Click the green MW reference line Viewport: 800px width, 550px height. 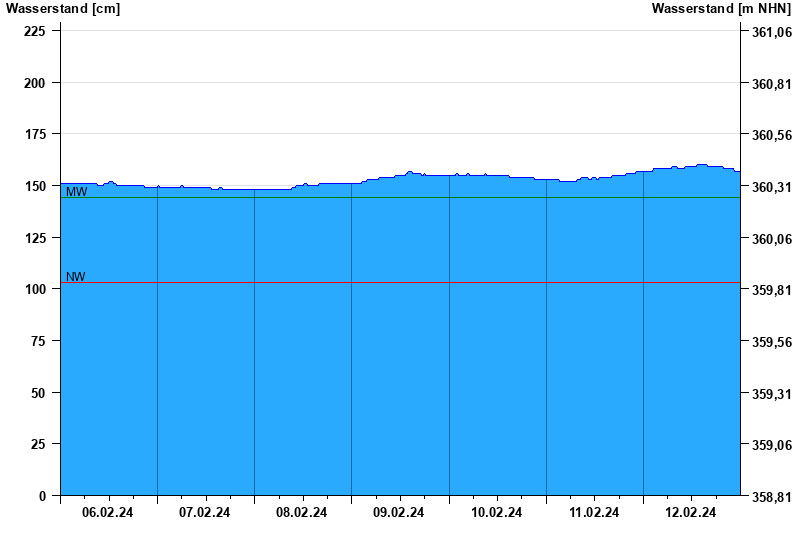(401, 197)
